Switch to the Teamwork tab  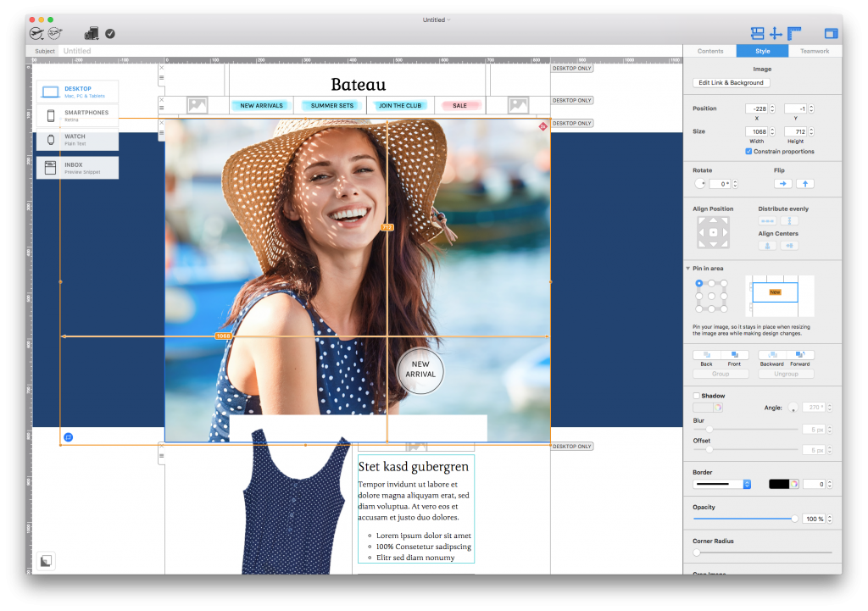[815, 51]
